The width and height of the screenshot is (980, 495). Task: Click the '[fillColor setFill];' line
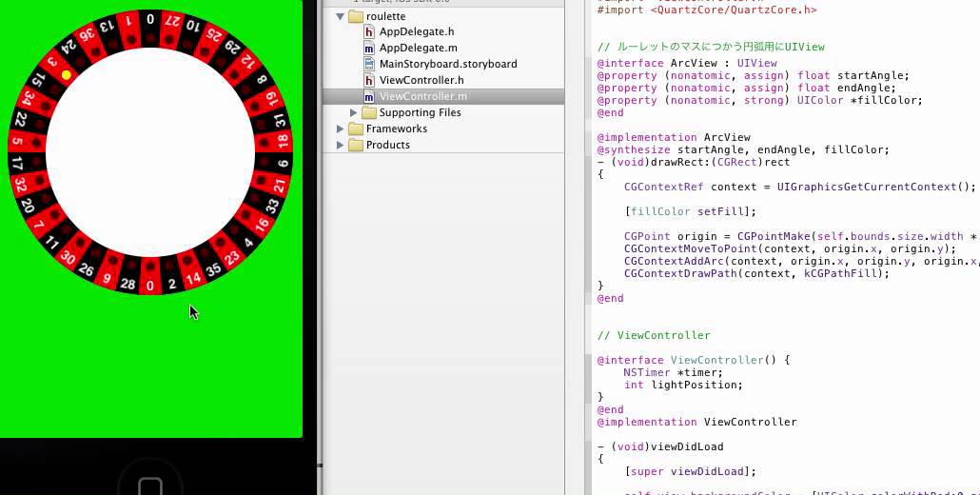tap(690, 212)
